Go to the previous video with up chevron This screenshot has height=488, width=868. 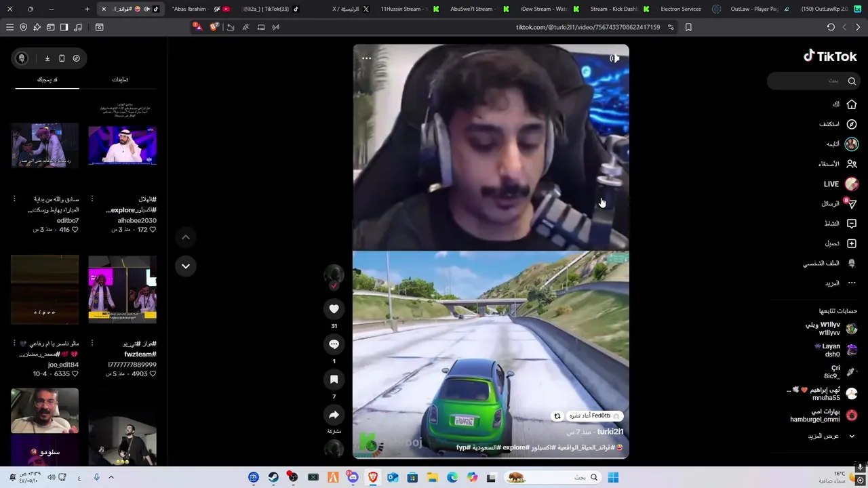(x=185, y=237)
